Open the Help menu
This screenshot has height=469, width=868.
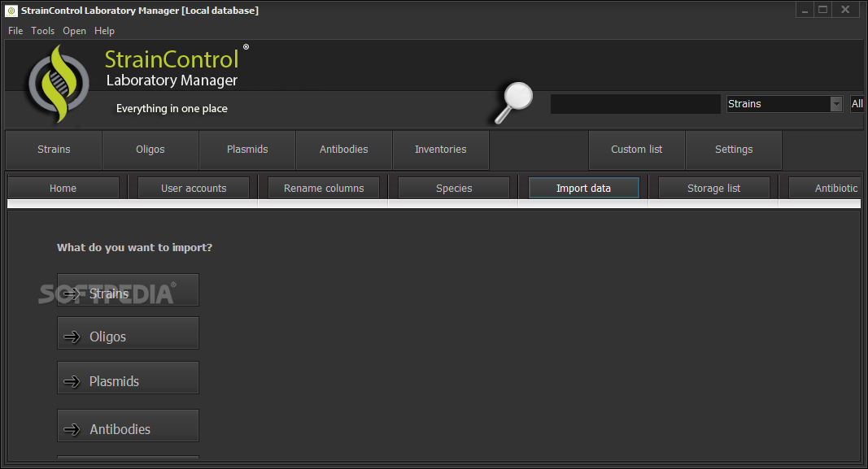[x=104, y=31]
